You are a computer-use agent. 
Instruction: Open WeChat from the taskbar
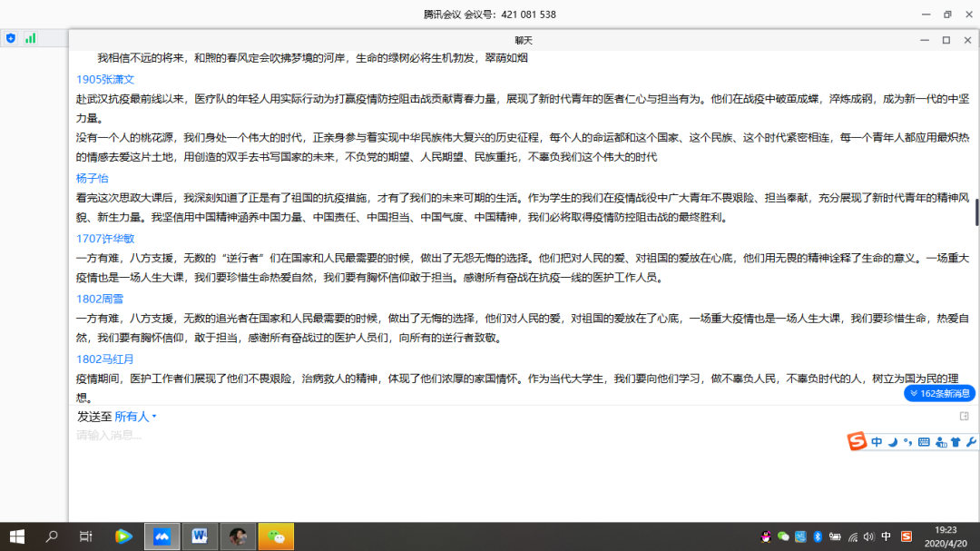275,536
